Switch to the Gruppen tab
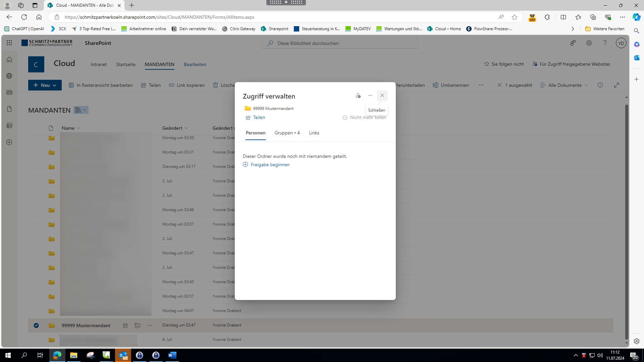 coord(287,133)
